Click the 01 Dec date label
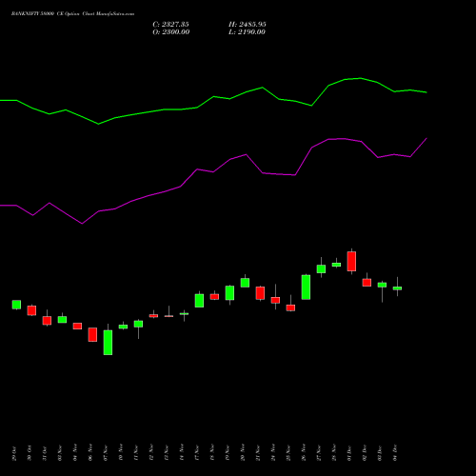Viewport: 476px width, 476px height. click(x=349, y=453)
